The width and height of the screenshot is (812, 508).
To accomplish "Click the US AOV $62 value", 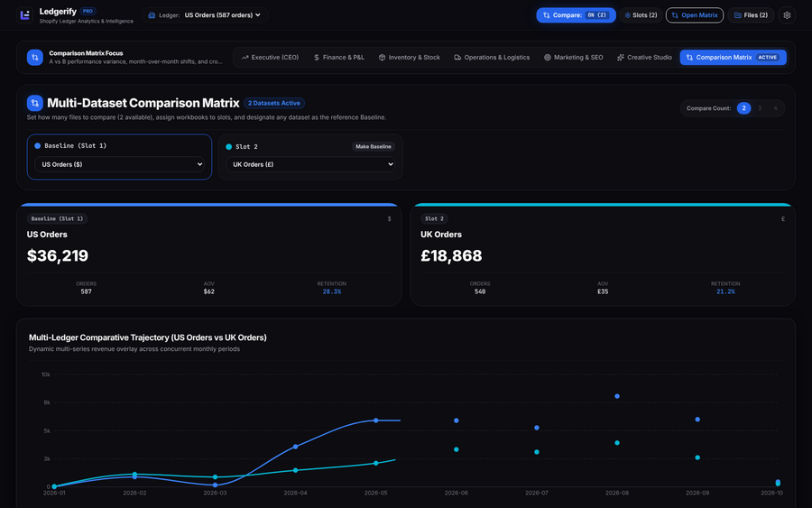I will (x=208, y=291).
